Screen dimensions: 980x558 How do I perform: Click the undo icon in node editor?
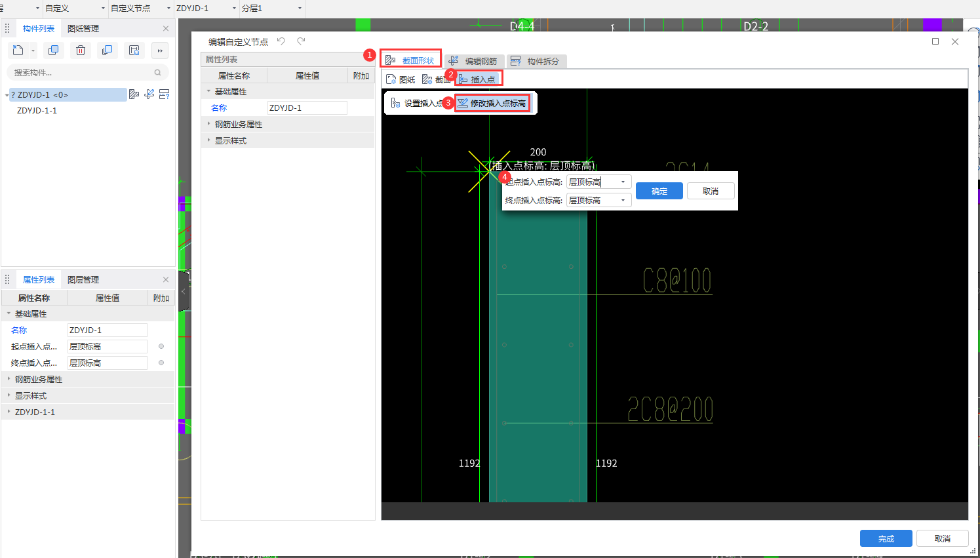point(281,41)
